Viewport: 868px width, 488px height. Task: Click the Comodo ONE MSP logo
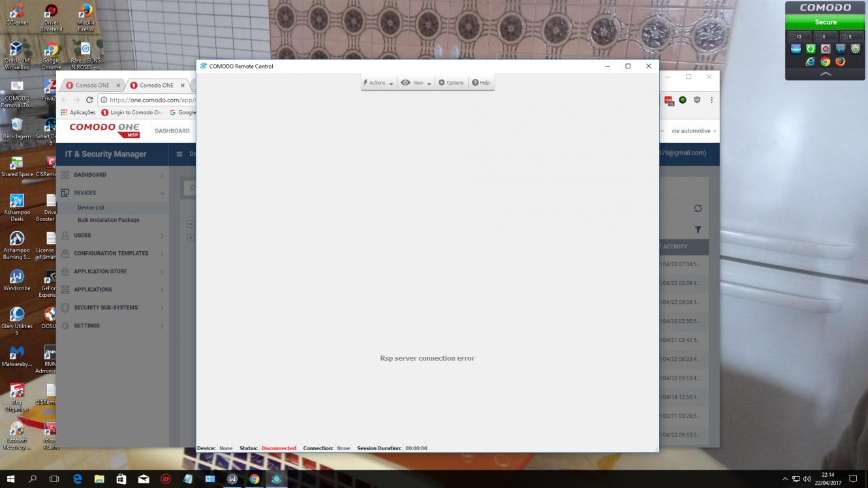click(104, 130)
